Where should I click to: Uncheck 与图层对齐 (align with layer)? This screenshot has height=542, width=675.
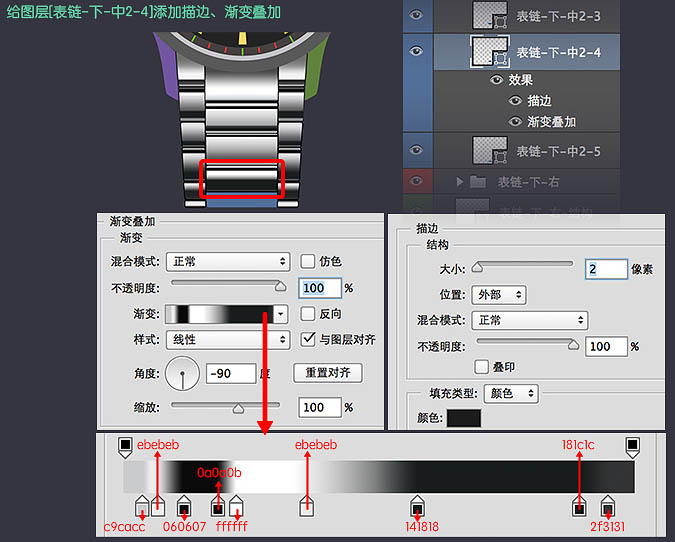tap(308, 339)
